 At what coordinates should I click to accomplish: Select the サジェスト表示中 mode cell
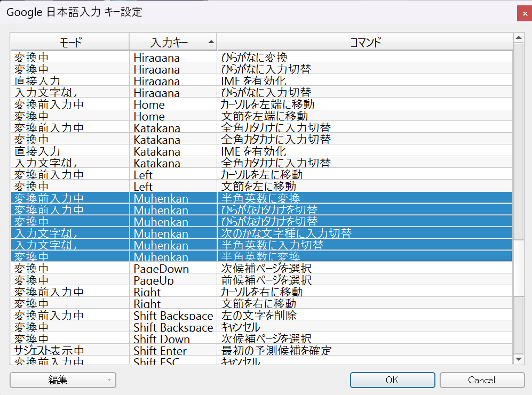[70, 350]
